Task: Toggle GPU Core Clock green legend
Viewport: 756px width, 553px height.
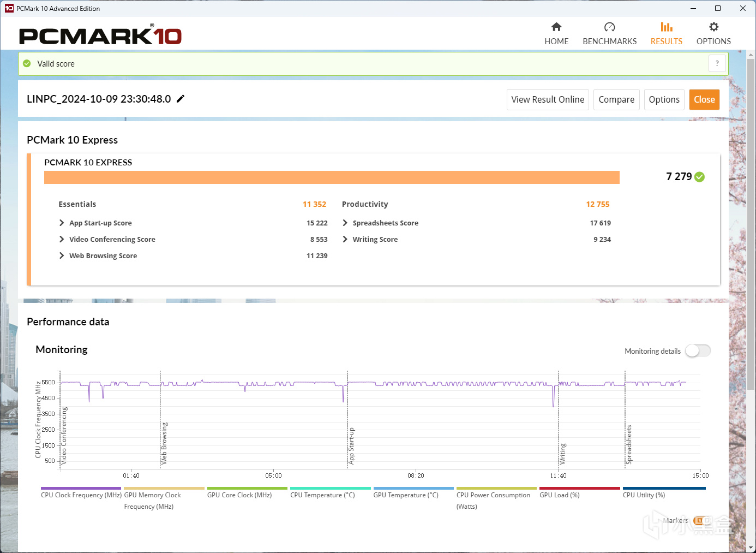Action: point(247,493)
